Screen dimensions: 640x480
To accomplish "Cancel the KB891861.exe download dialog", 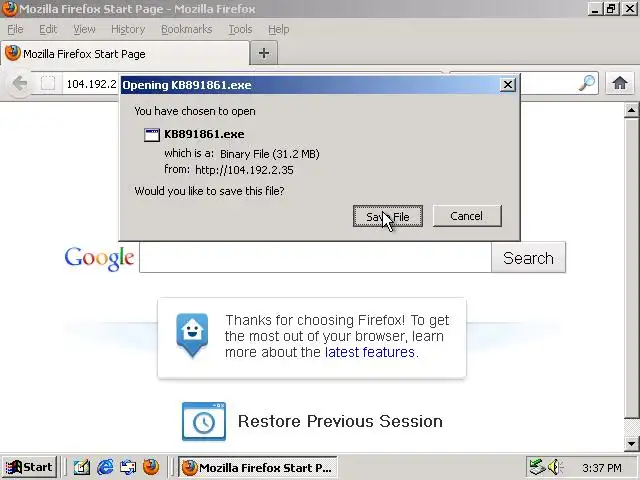I will pos(467,216).
